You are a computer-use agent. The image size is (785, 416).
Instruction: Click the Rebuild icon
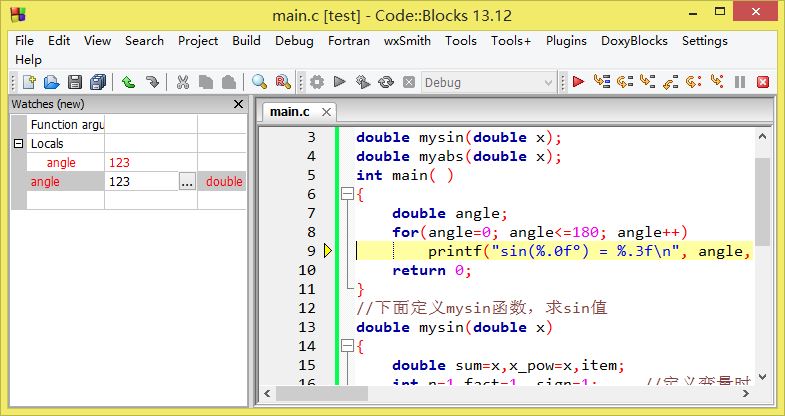pyautogui.click(x=386, y=82)
